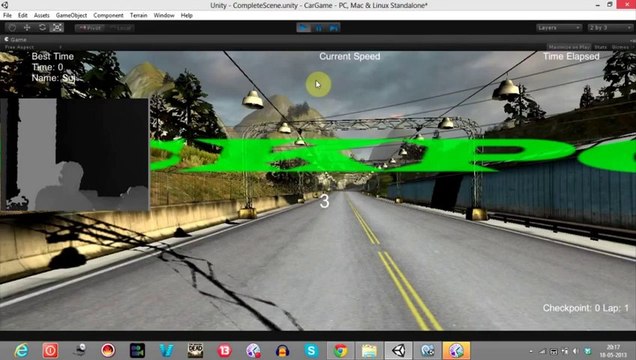Viewport: 636px width, 360px height.
Task: Select the Scale tool in toolbar
Action: pyautogui.click(x=57, y=28)
